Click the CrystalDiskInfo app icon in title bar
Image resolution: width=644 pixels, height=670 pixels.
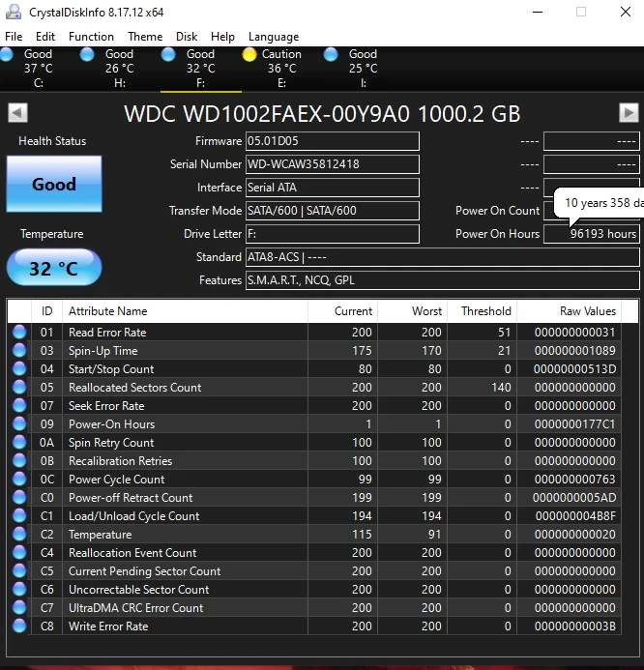pyautogui.click(x=14, y=12)
